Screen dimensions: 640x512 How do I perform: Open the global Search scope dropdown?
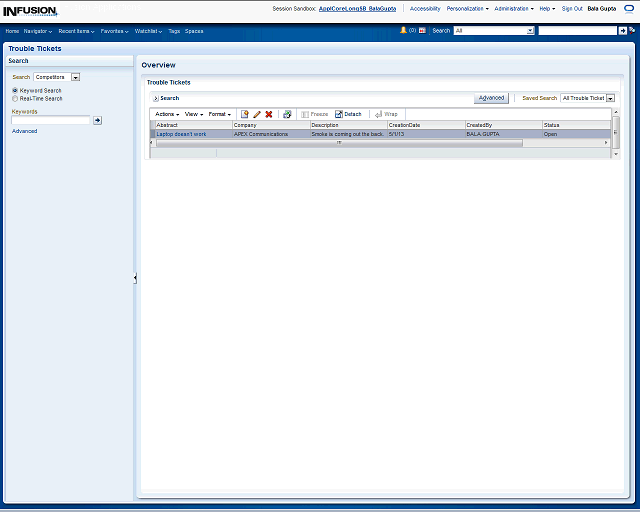pos(530,31)
